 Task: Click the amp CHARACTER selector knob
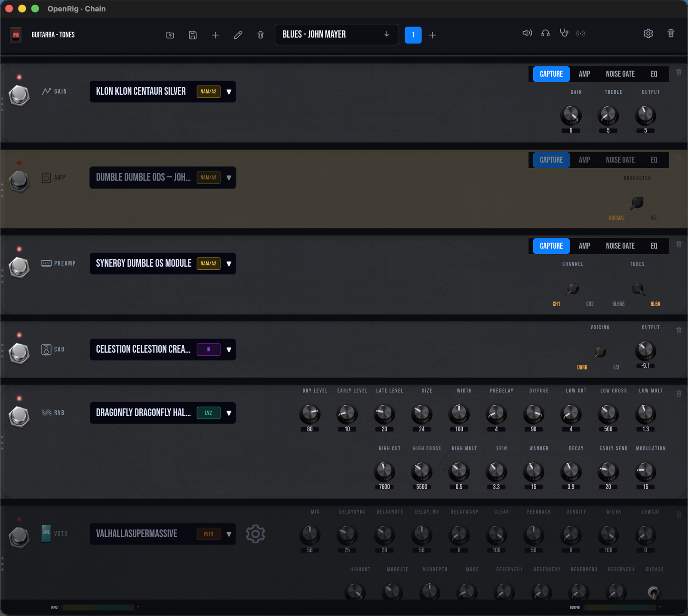click(x=637, y=203)
